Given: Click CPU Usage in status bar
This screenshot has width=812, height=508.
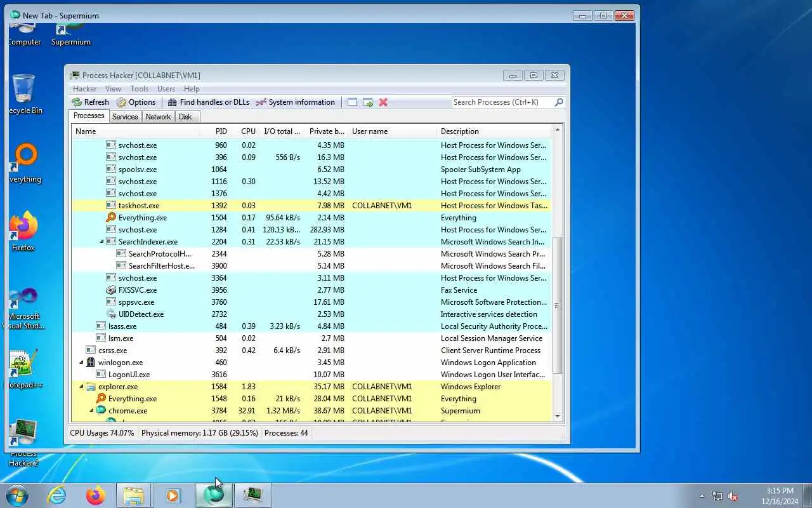Looking at the screenshot, I should (x=102, y=433).
